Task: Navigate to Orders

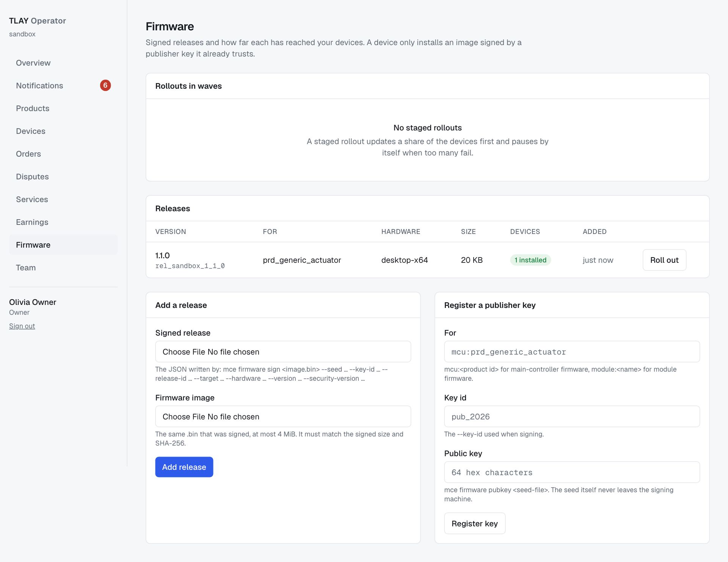Action: [63, 154]
